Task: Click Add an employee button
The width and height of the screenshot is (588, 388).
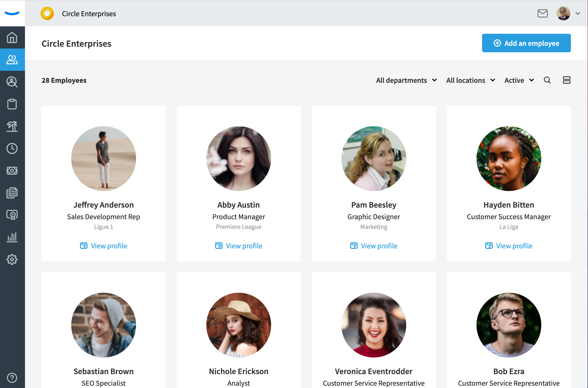Action: point(526,43)
